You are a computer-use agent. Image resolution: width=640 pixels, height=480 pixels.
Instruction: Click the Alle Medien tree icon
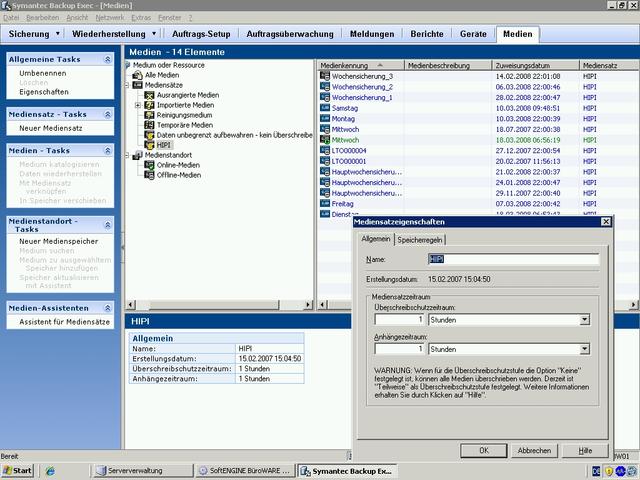pyautogui.click(x=138, y=75)
